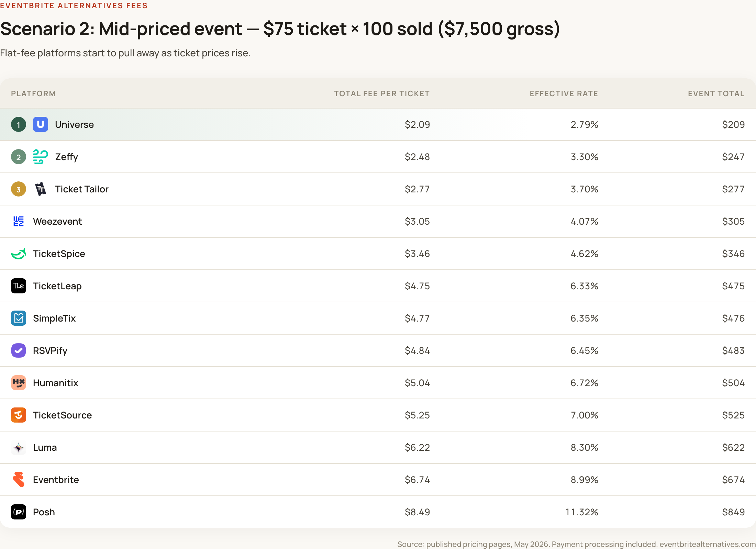Select the Eventbrite platform name
Viewport: 756px width, 549px height.
[x=56, y=480]
